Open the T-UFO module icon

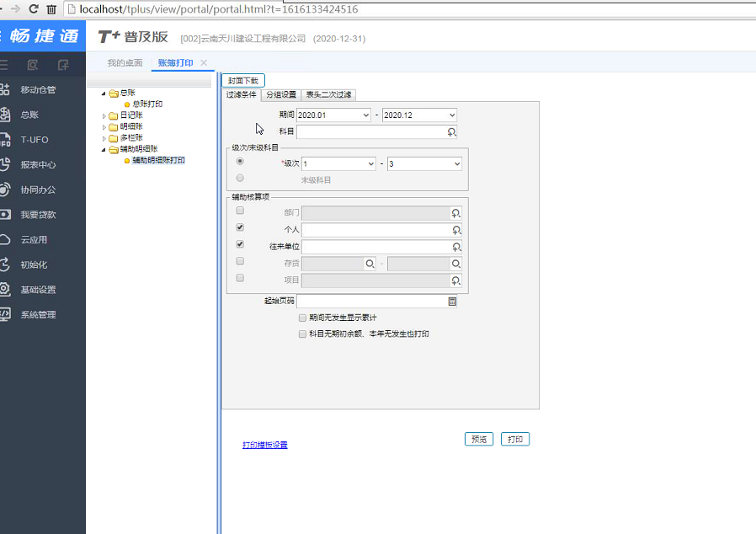click(5, 140)
